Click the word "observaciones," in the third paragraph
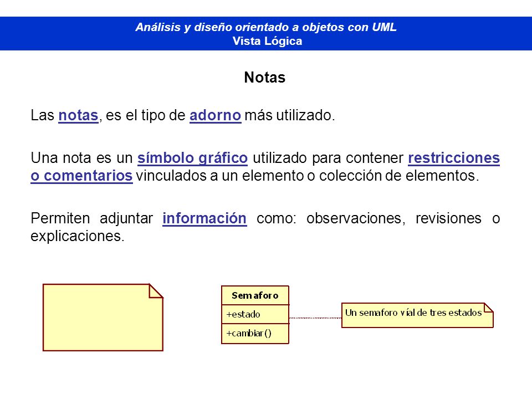532x399 pixels. pyautogui.click(x=356, y=218)
